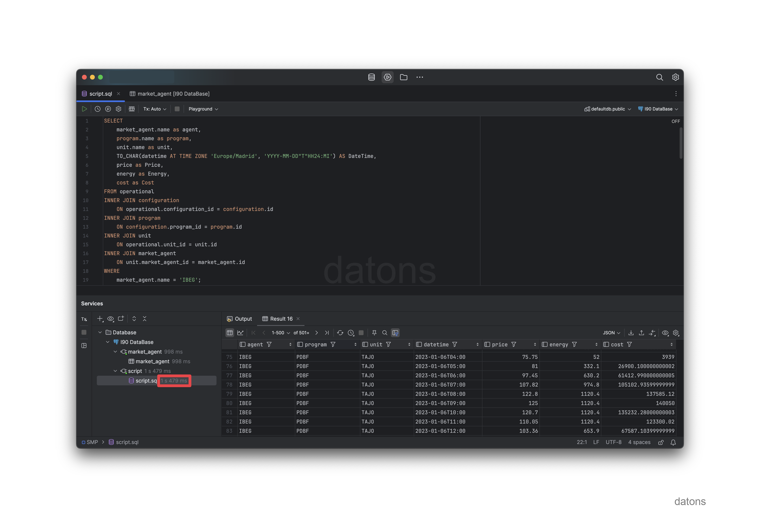Click the export data download icon
Image resolution: width=760 pixels, height=532 pixels.
coord(631,333)
